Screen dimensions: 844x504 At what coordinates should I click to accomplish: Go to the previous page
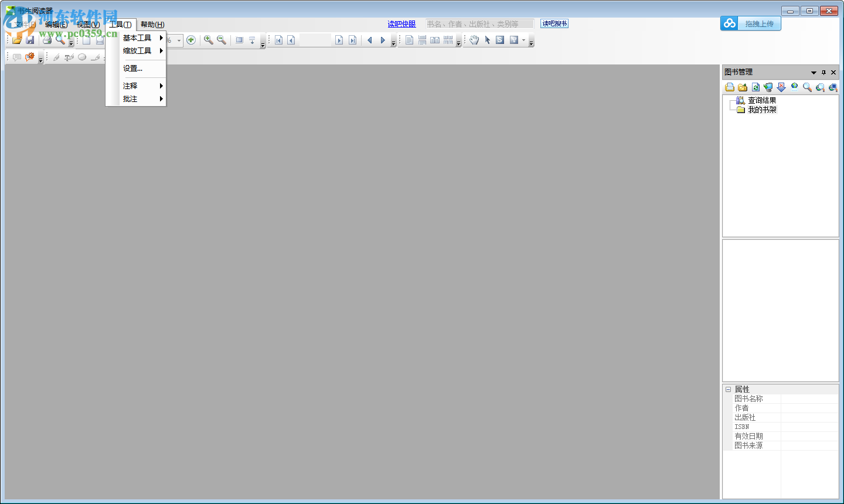[291, 40]
